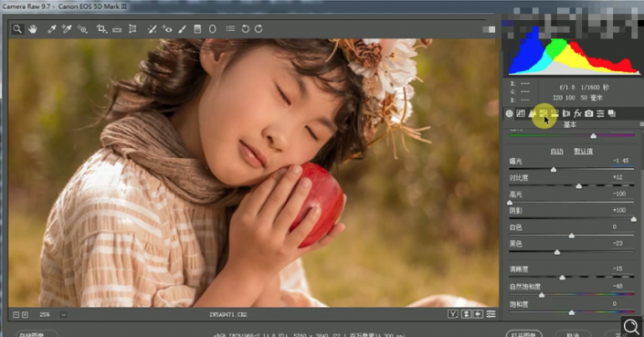The height and width of the screenshot is (337, 644).
Task: Select the Red Eye Removal tool
Action: tap(167, 28)
